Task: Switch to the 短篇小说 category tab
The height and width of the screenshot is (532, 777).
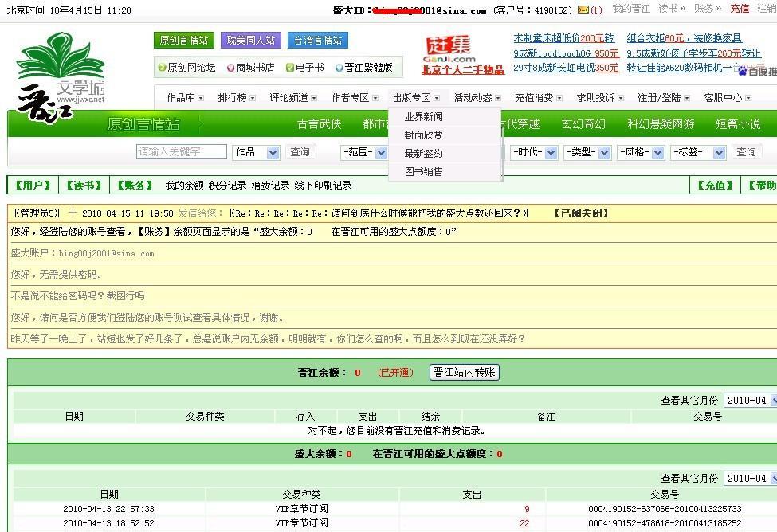Action: coord(738,123)
